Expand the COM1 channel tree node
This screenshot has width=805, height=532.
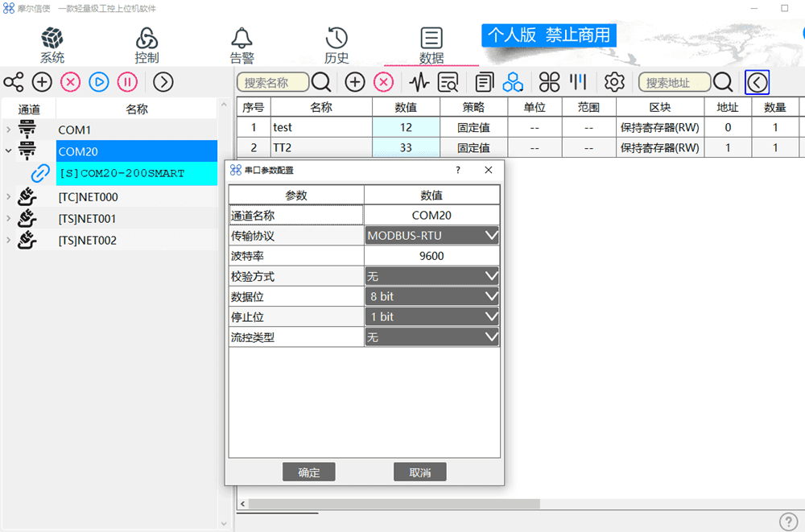(8, 130)
